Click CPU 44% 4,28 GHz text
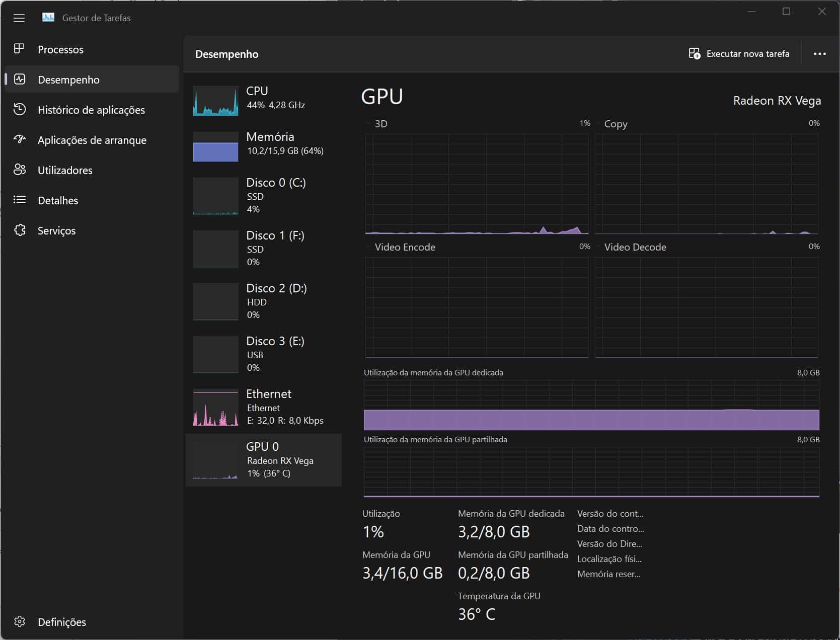 point(275,98)
